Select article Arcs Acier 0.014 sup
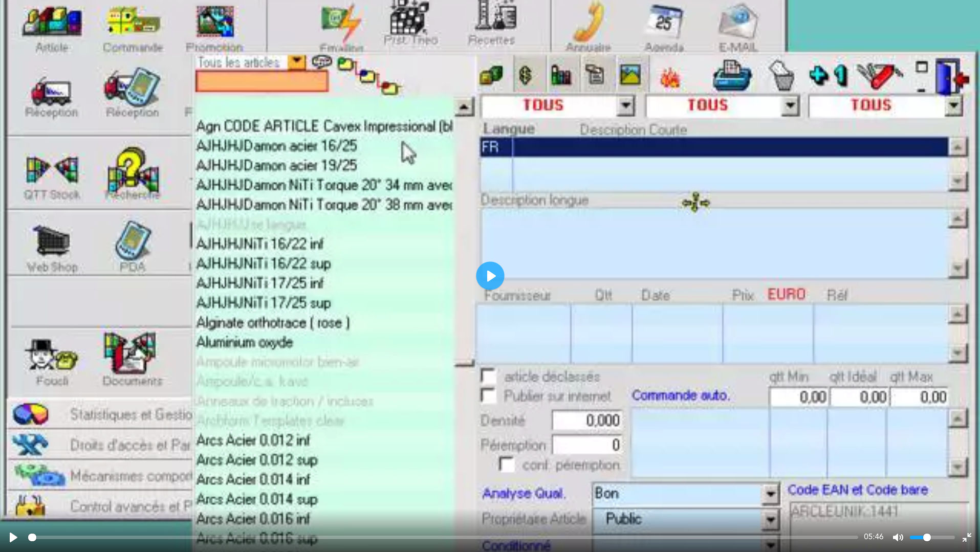 point(257,499)
